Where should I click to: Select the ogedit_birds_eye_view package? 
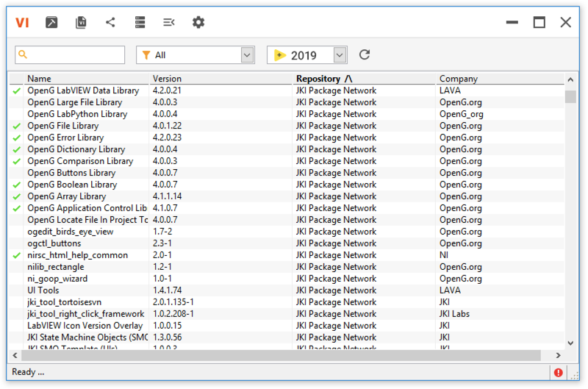(287, 232)
